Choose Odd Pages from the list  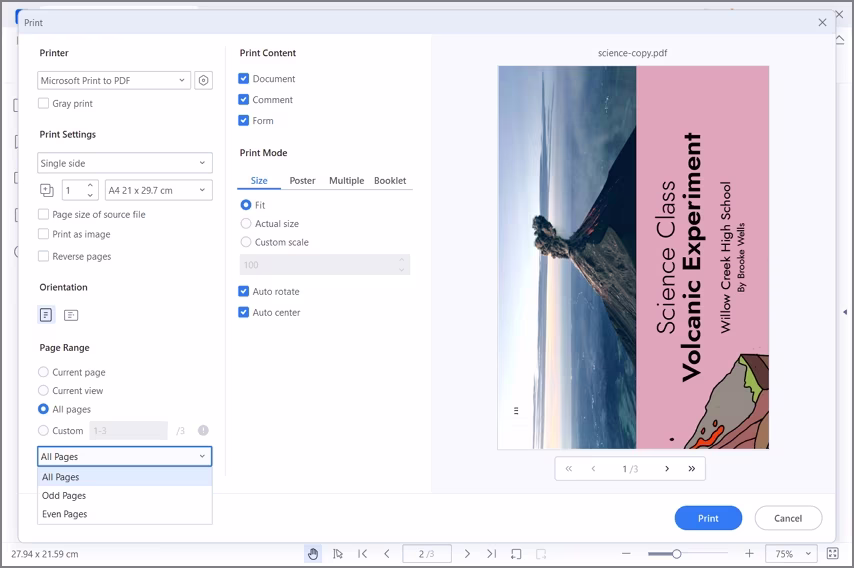[x=64, y=496]
